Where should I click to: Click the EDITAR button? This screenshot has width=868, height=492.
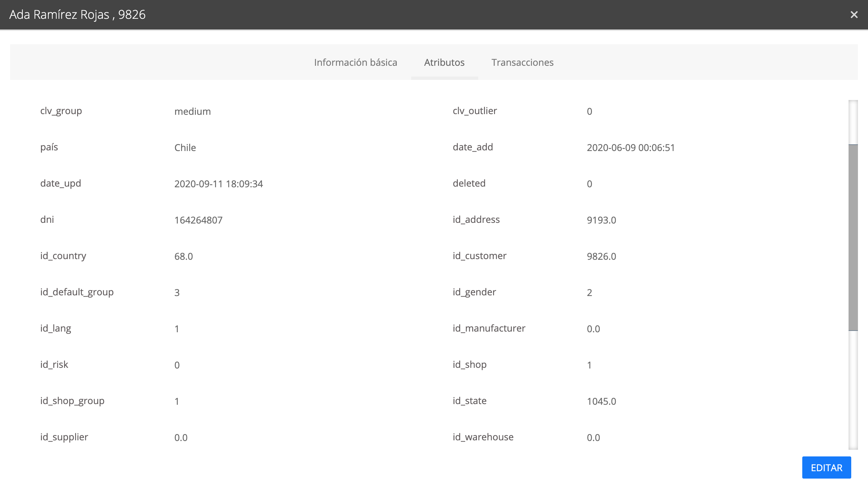[x=826, y=468]
